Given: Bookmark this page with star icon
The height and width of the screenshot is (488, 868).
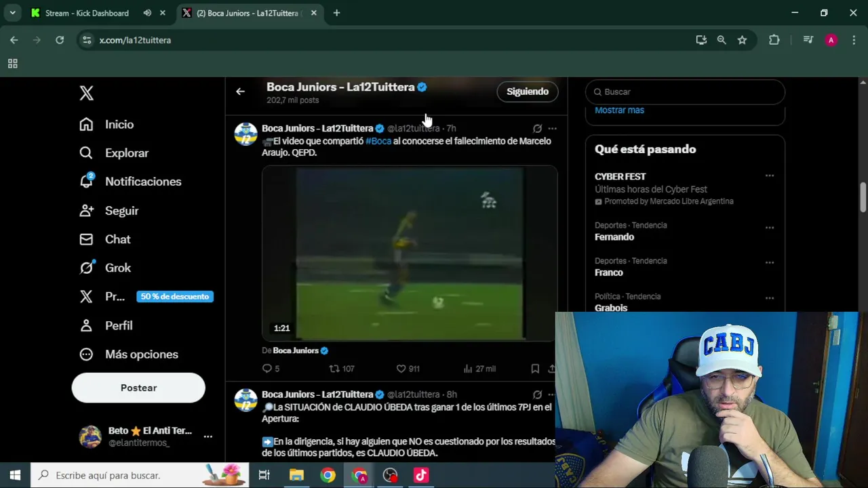Looking at the screenshot, I should tap(742, 40).
